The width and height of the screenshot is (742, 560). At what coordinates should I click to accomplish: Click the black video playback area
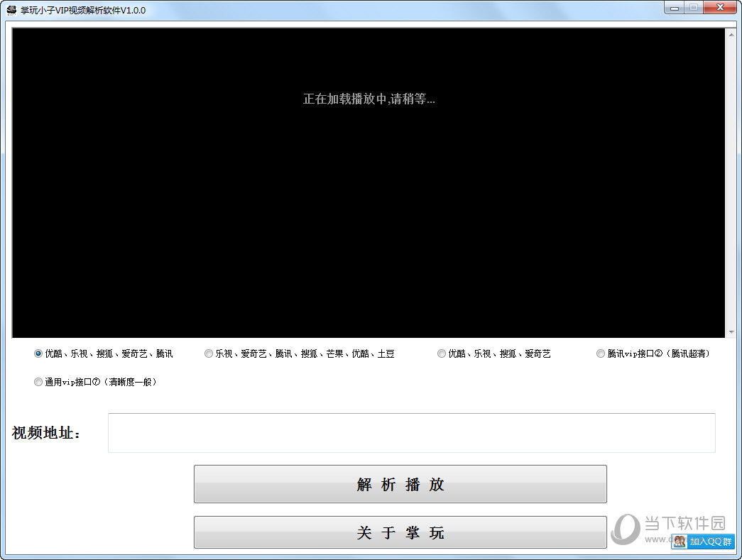[369, 213]
